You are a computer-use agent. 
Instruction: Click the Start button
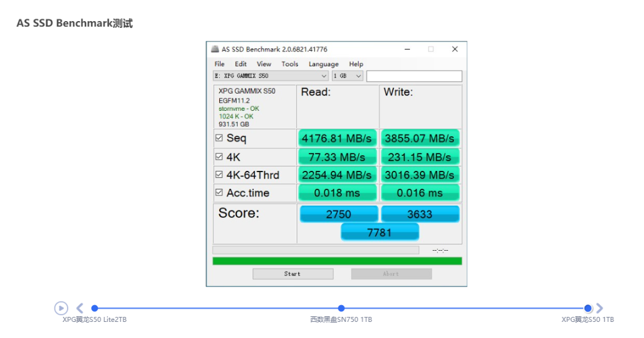click(293, 274)
